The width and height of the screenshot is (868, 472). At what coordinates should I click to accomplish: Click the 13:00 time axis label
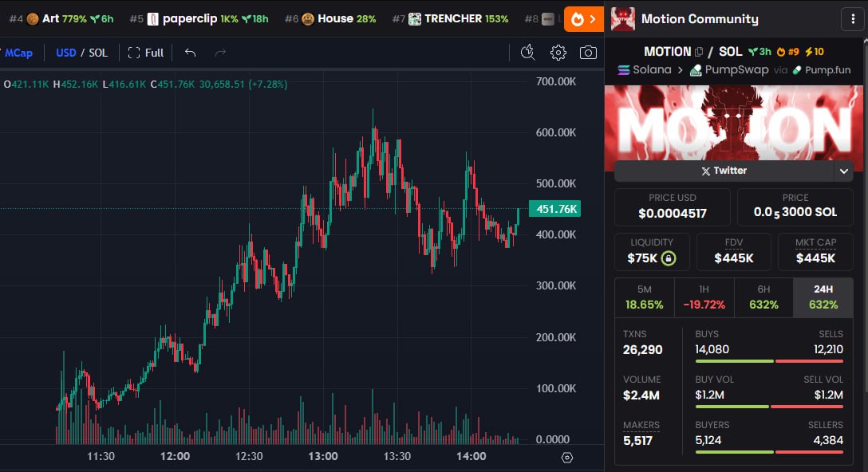click(323, 457)
